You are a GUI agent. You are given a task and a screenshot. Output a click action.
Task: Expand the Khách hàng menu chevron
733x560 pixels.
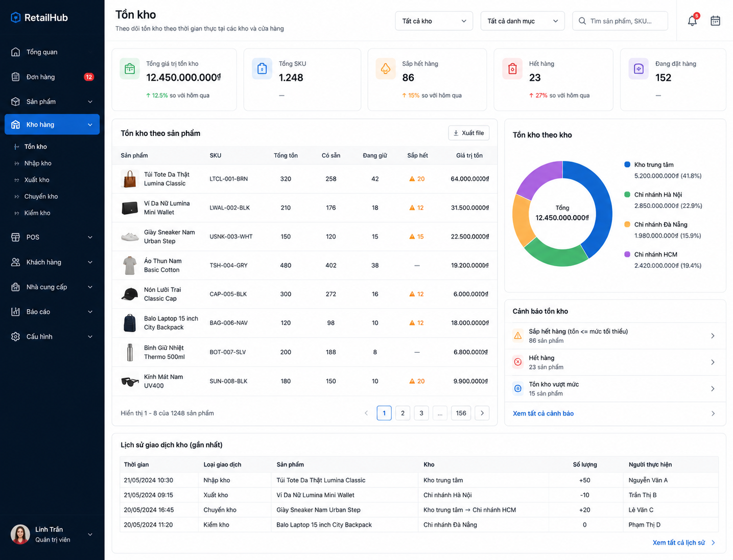[90, 262]
